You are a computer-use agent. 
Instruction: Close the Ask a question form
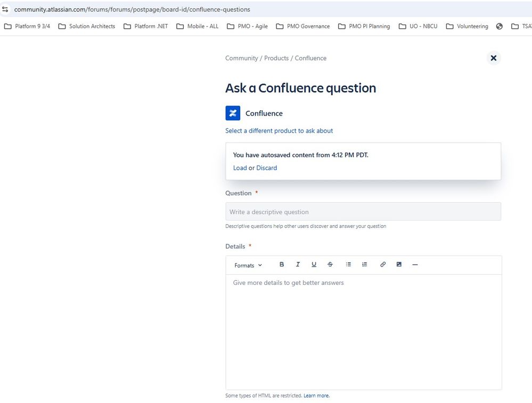coord(494,58)
